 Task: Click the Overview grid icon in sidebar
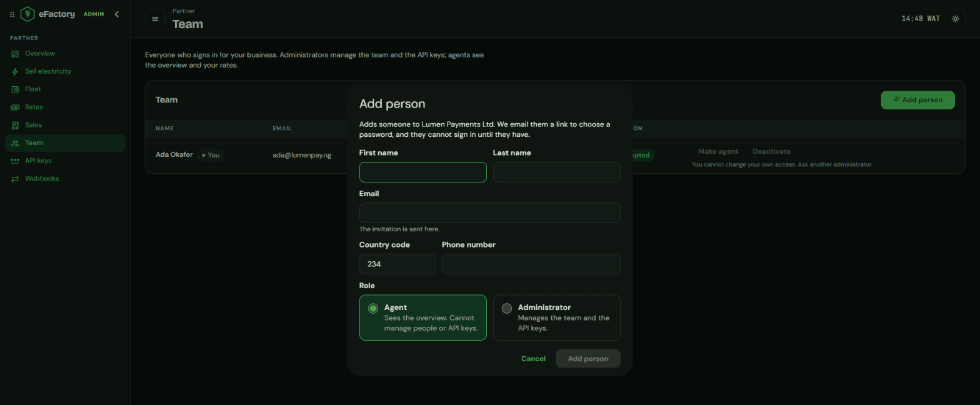15,54
